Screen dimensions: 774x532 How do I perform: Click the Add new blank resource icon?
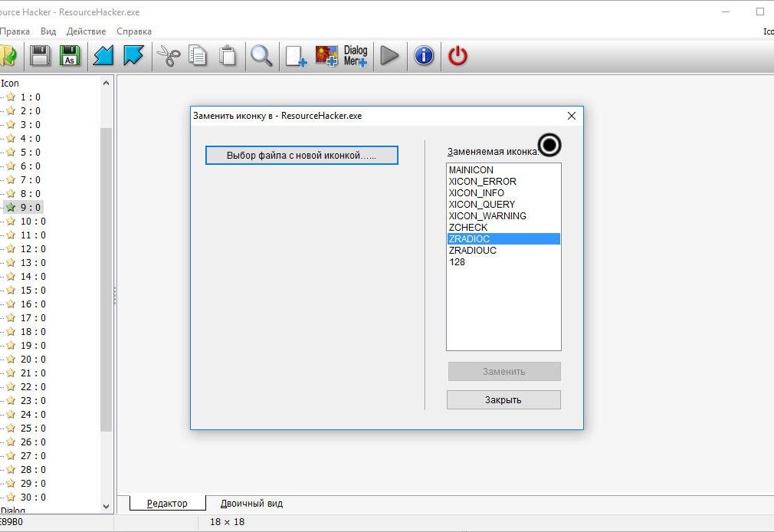pos(296,55)
